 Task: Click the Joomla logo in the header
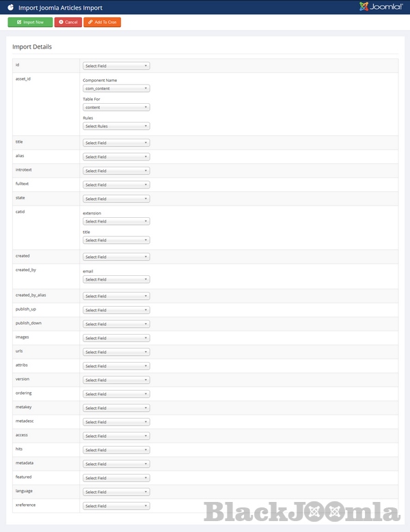point(381,7)
